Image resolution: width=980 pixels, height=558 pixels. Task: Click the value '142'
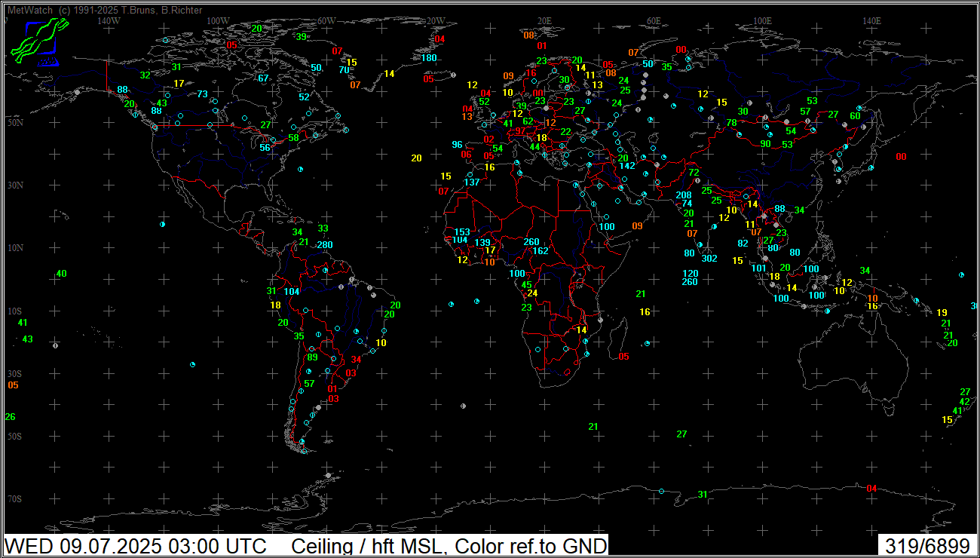tap(627, 166)
